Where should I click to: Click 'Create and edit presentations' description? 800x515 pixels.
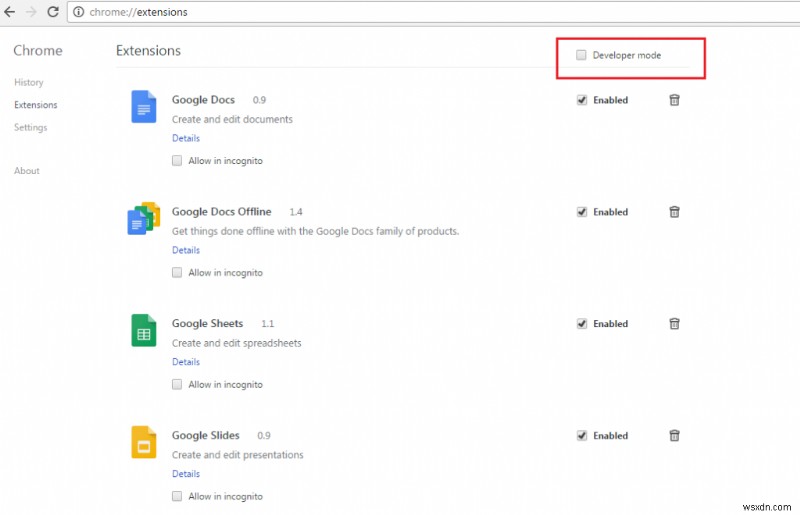click(237, 455)
